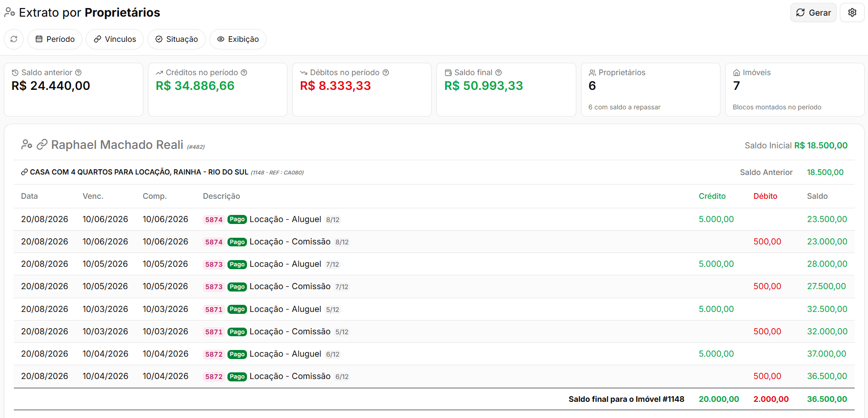
Task: Click badge 5872 on Locação - Aluguel 6/12 row
Action: click(x=214, y=354)
